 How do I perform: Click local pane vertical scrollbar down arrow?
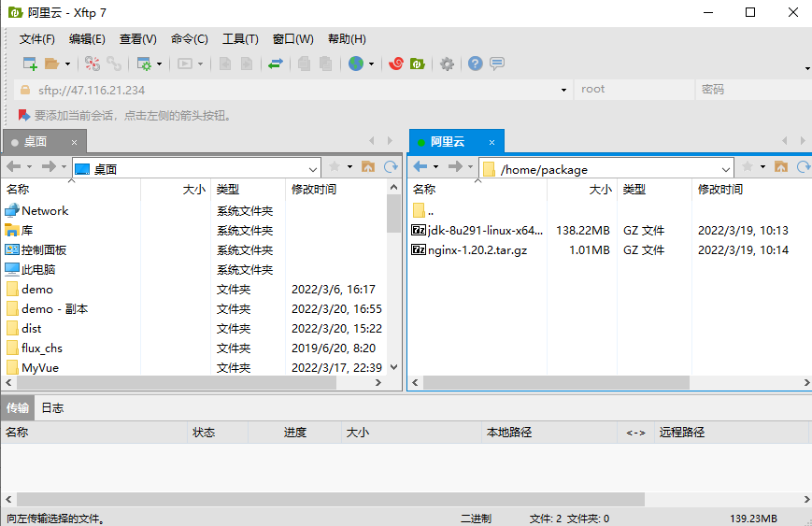coord(393,367)
